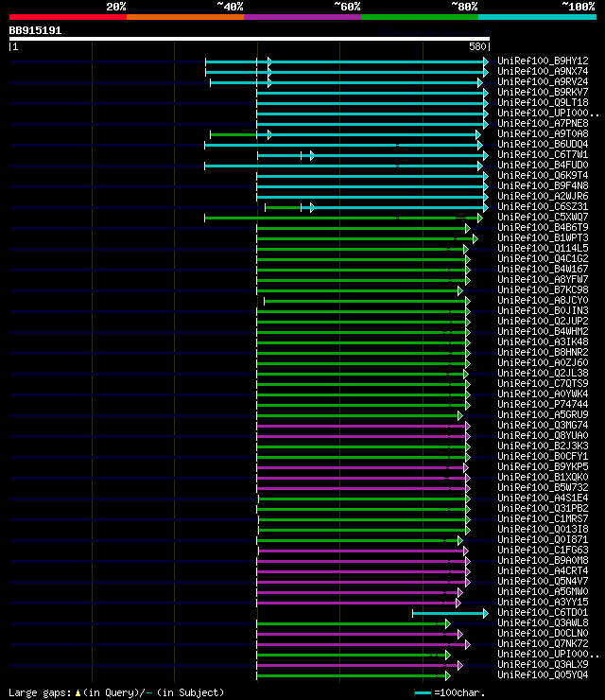Select the BB915191 query name
The height and width of the screenshot is (700, 605).
[35, 30]
